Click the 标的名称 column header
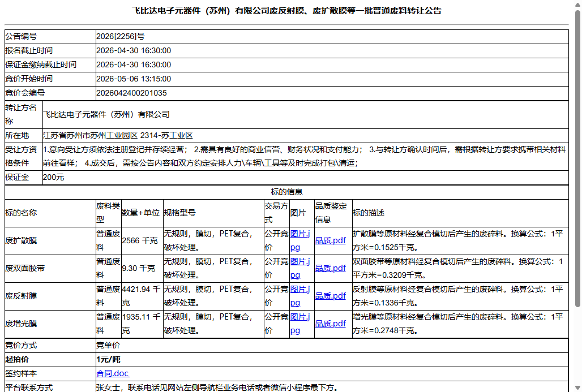This screenshot has height=392, width=582. 21,213
